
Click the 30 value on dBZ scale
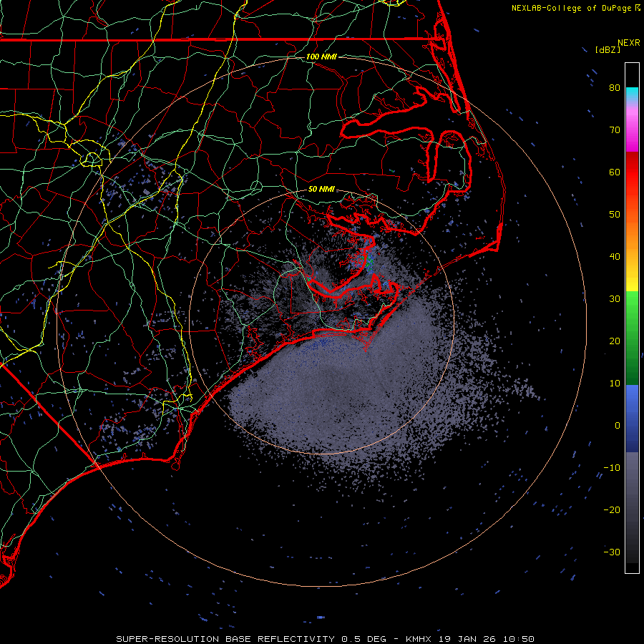[x=615, y=298]
